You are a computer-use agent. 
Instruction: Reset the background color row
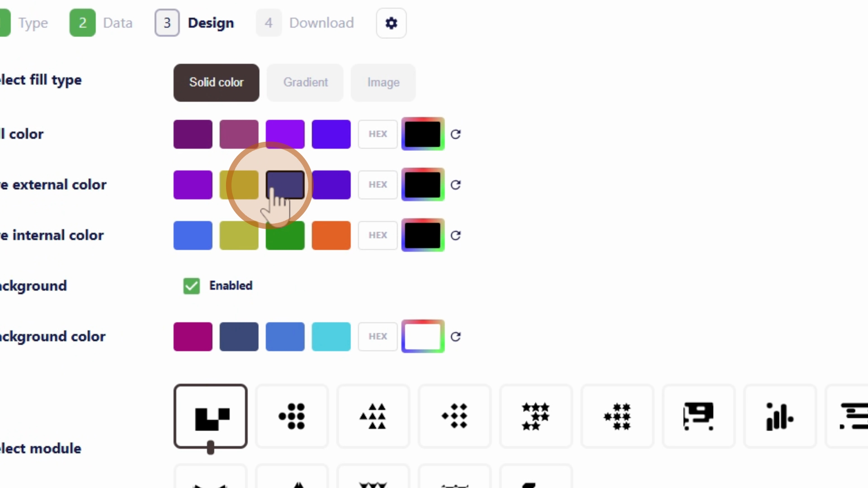tap(456, 337)
